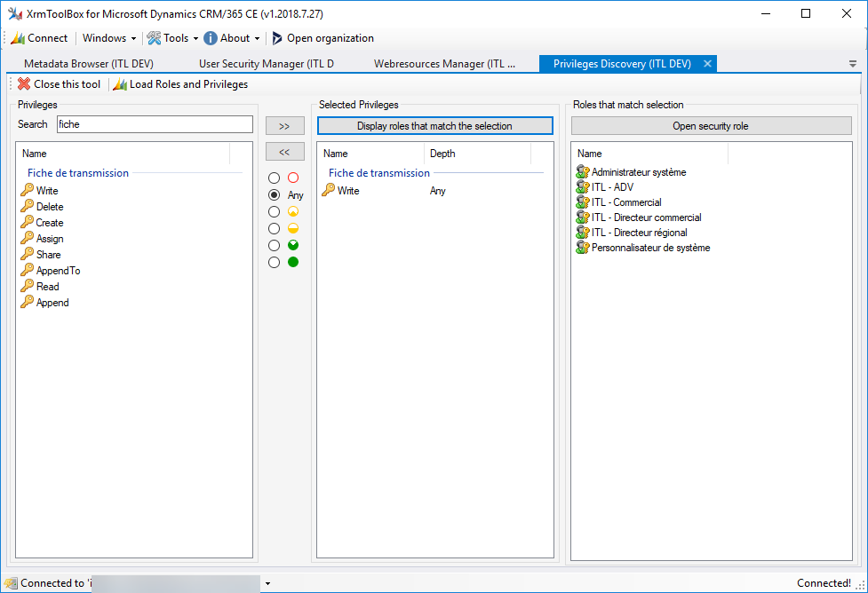This screenshot has height=593, width=868.
Task: Select the Any depth radio button
Action: (274, 194)
